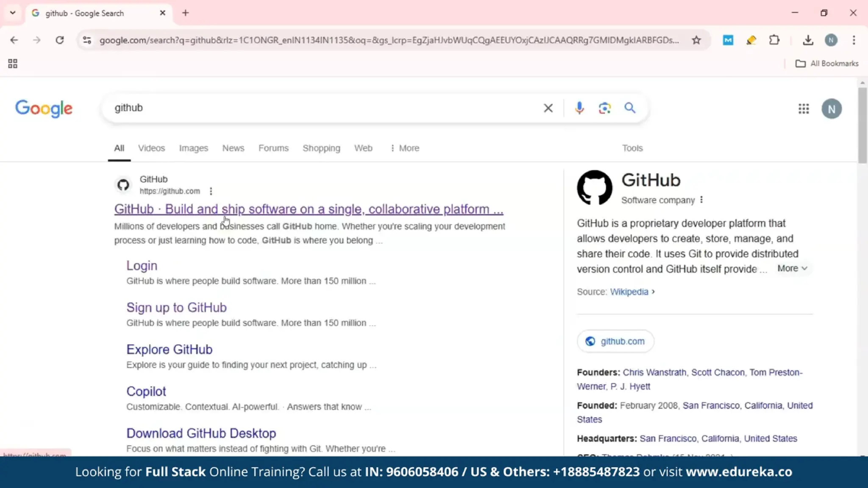Open site information icon in address bar
Image resolution: width=868 pixels, height=488 pixels.
[x=87, y=40]
